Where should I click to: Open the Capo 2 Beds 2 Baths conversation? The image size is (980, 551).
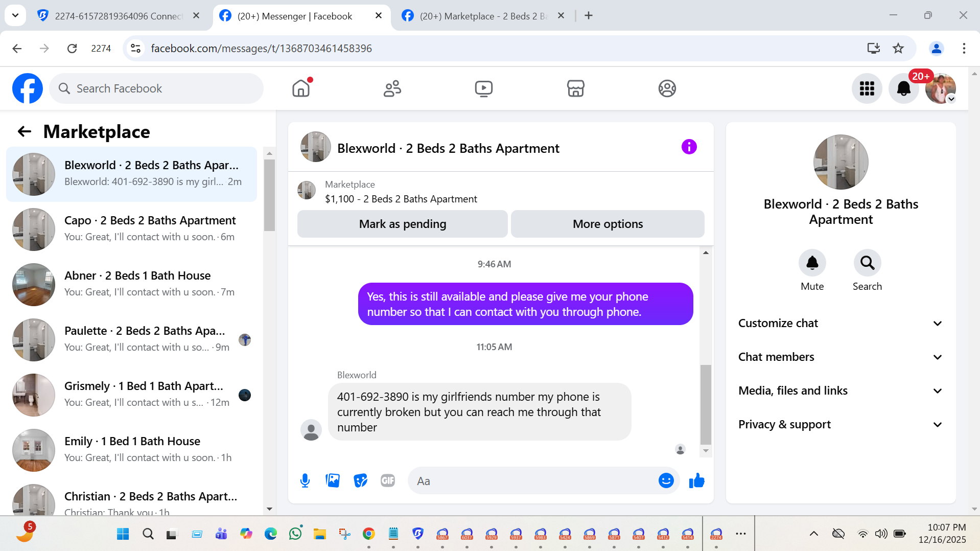131,229
